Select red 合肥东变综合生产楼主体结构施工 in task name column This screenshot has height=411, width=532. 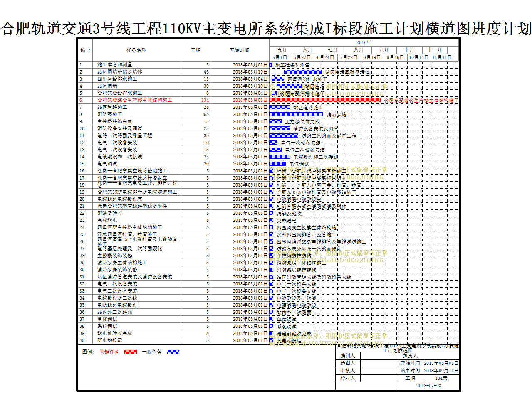pyautogui.click(x=135, y=100)
